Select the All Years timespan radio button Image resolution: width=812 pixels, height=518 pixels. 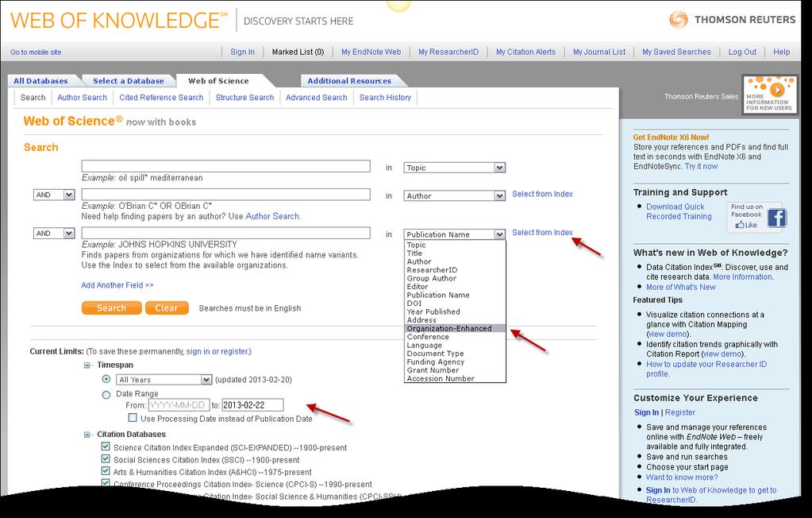point(106,379)
